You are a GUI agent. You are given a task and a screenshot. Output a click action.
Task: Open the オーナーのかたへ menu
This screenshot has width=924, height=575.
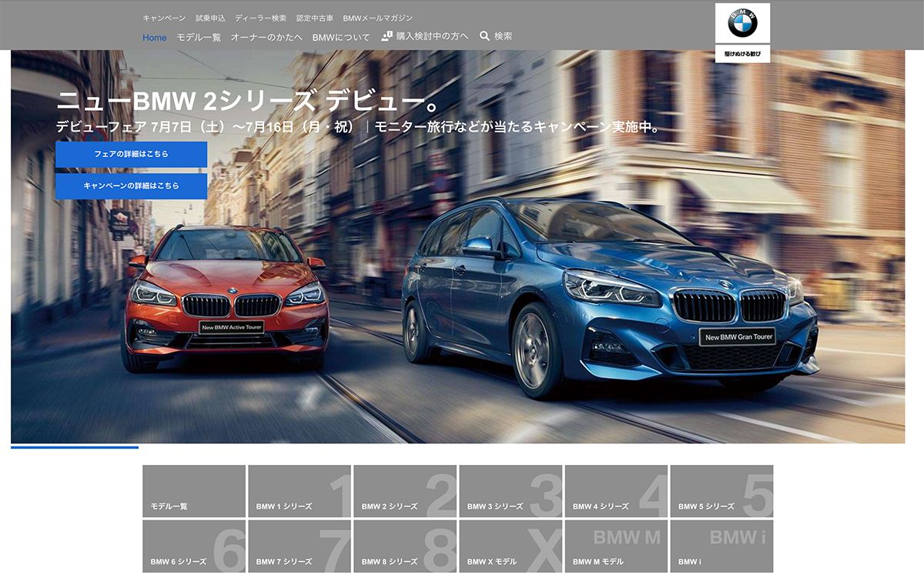tap(266, 38)
